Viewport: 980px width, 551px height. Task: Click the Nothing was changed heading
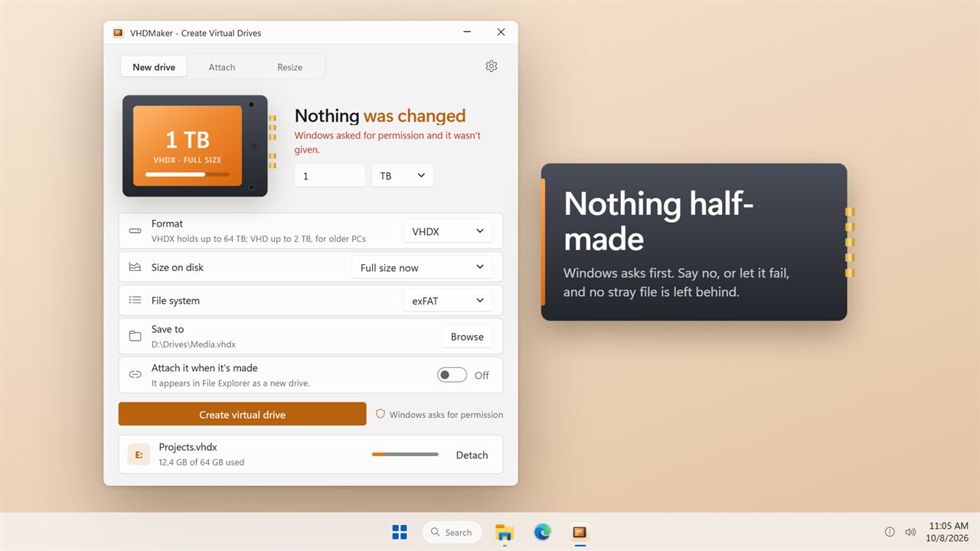(380, 116)
